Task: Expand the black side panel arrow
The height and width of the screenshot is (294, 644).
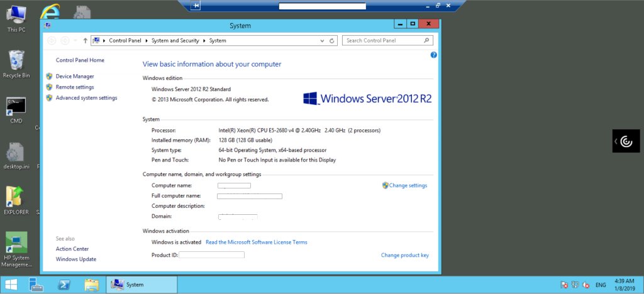Action: click(616, 141)
